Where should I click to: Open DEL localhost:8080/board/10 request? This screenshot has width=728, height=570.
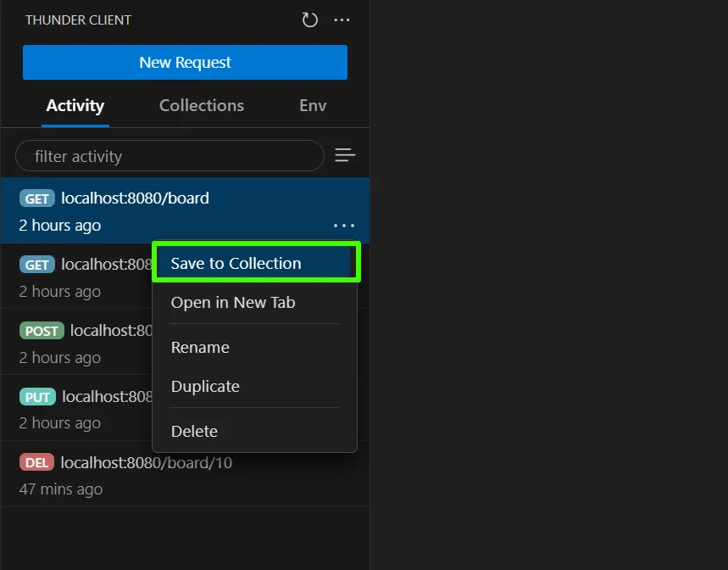pyautogui.click(x=185, y=474)
